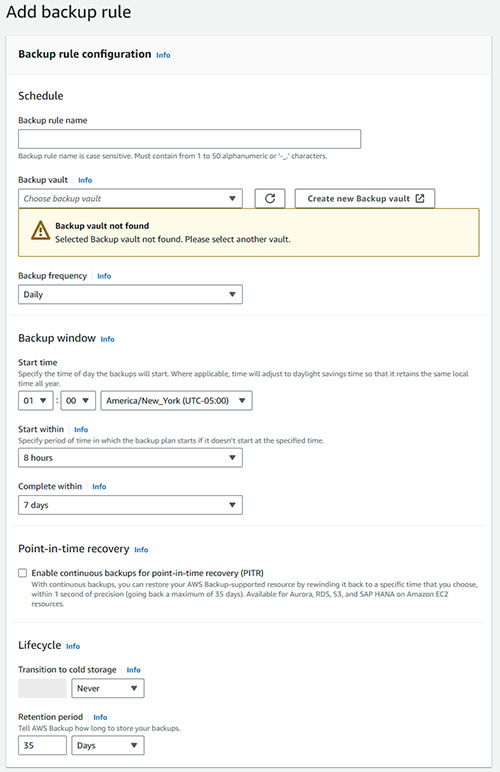Open the Backup frequency Daily dropdown
This screenshot has width=500, height=772.
[130, 294]
